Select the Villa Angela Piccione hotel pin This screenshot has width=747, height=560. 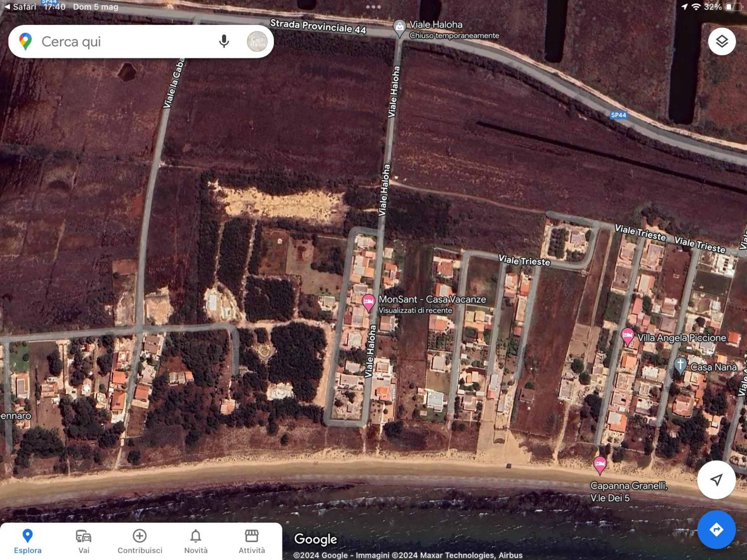[x=627, y=336]
